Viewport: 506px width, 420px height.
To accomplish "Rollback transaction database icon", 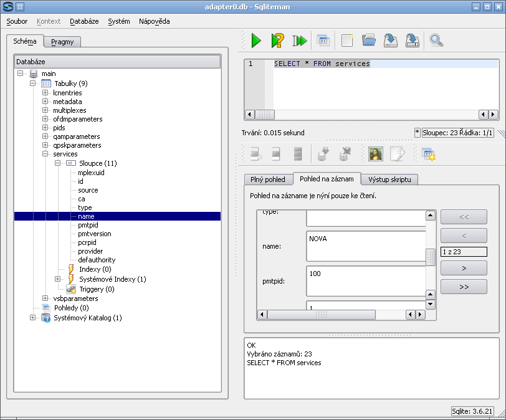I will (x=345, y=154).
